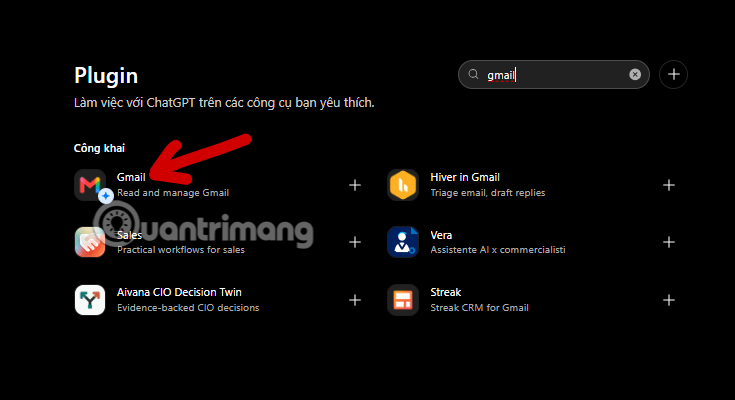Click the 'Làm việc với ChatGPT' subtitle
The height and width of the screenshot is (400, 735).
[224, 103]
